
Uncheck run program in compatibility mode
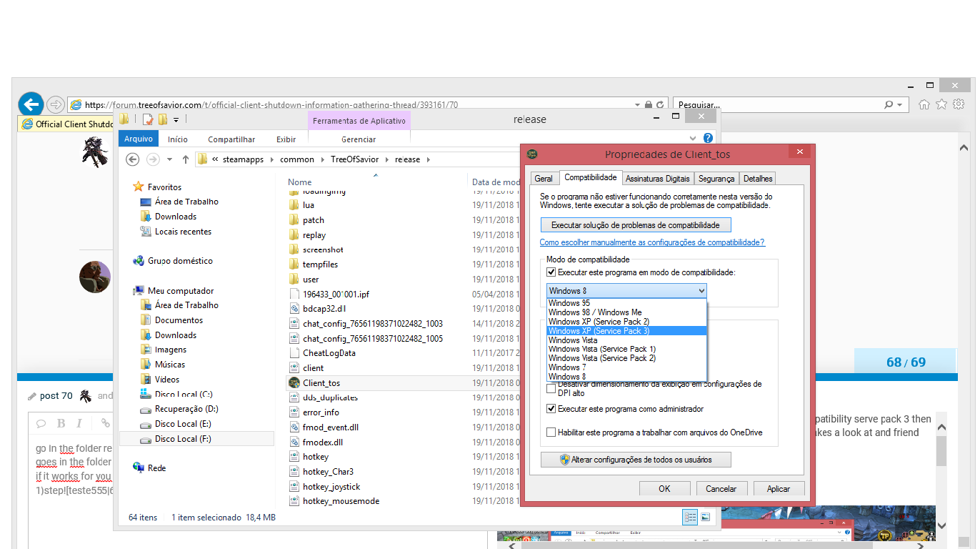pyautogui.click(x=551, y=272)
